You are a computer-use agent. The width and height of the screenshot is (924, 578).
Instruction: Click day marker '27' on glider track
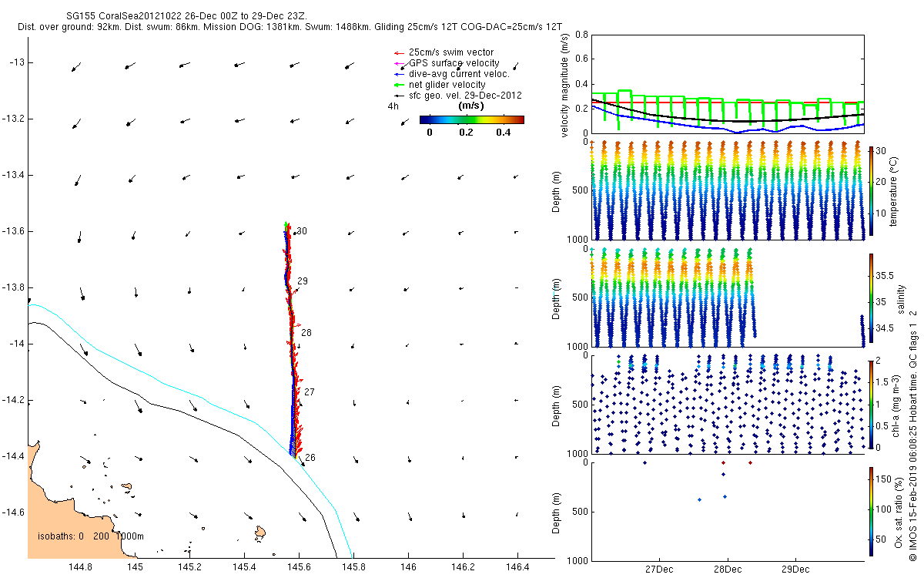pyautogui.click(x=310, y=392)
